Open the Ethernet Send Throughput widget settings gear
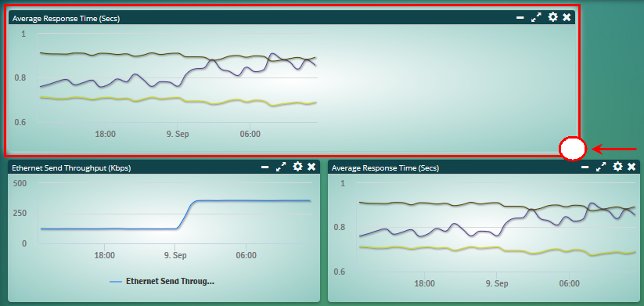Viewport: 644px width, 306px height. click(x=298, y=167)
